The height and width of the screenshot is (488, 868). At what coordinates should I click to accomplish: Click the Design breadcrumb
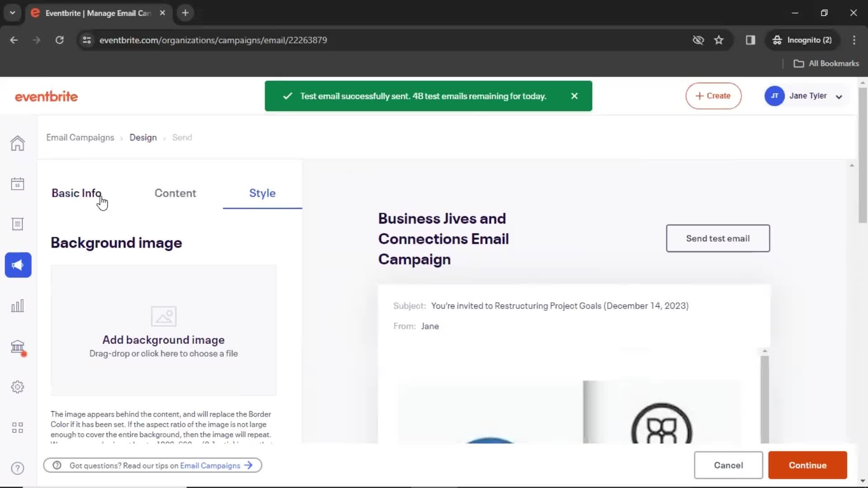click(143, 137)
